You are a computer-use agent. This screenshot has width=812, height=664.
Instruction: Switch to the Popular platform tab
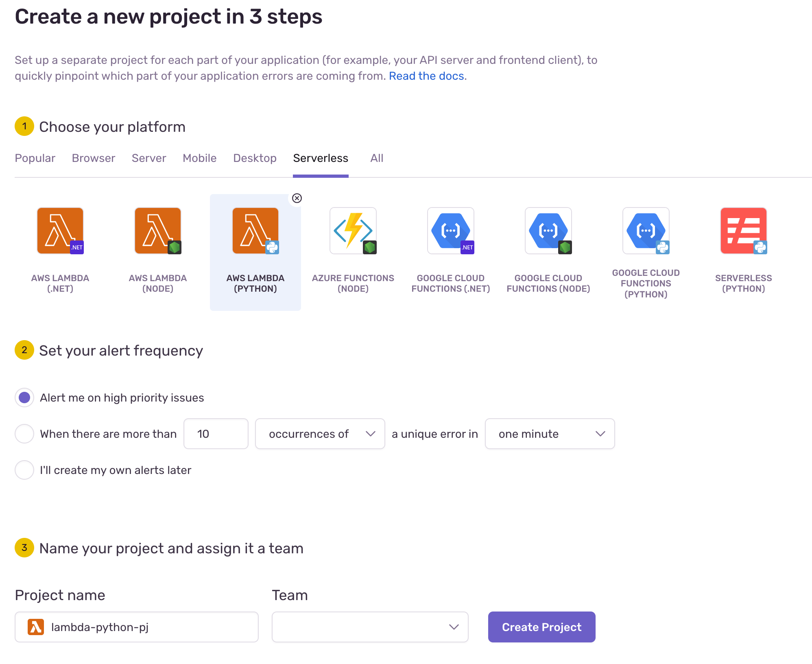(35, 158)
